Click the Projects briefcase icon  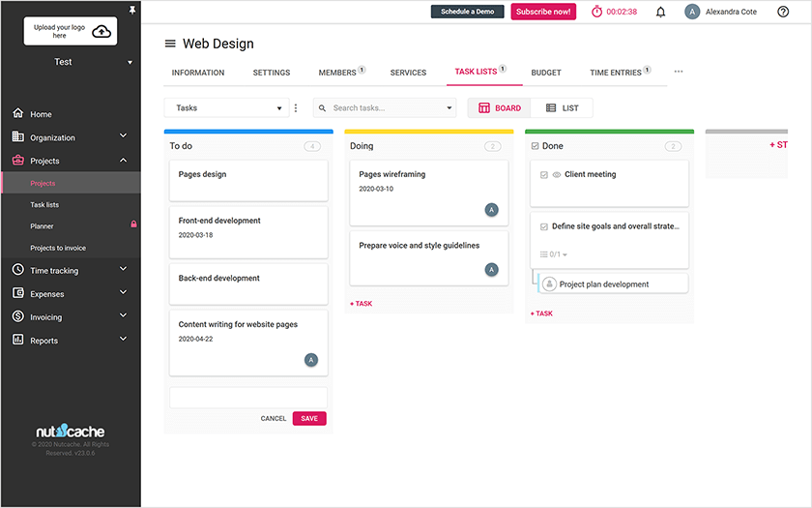pyautogui.click(x=18, y=161)
